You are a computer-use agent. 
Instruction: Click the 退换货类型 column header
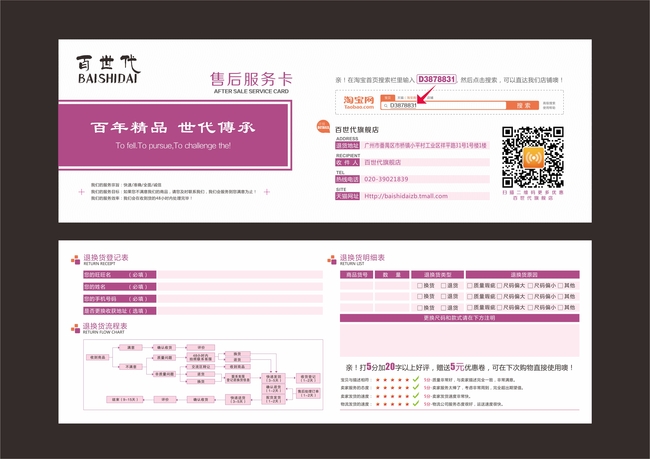click(x=437, y=274)
